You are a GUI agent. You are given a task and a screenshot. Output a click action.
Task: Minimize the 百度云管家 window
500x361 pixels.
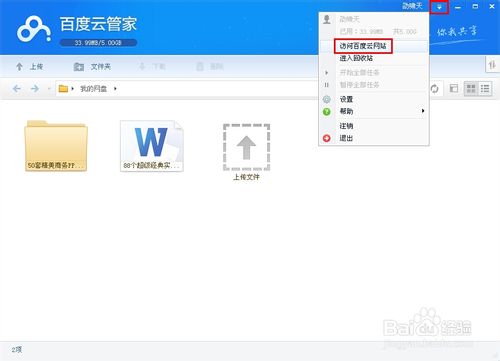pos(458,7)
